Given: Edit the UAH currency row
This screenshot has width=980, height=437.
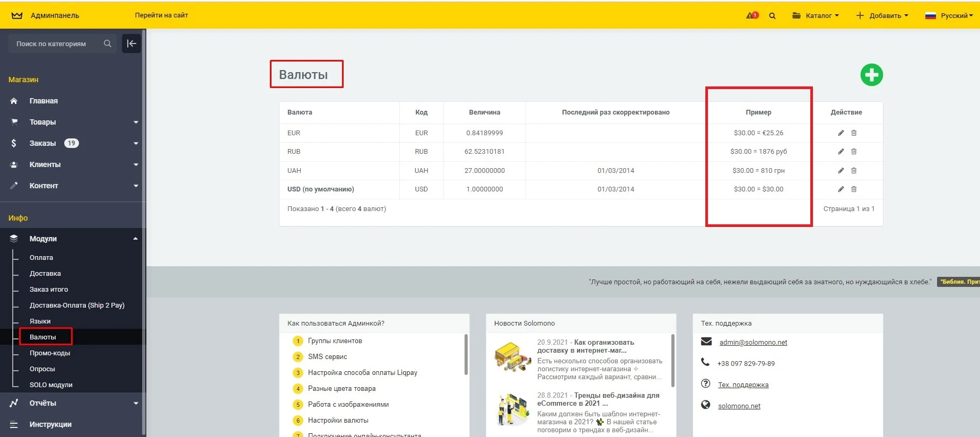Looking at the screenshot, I should pos(841,171).
